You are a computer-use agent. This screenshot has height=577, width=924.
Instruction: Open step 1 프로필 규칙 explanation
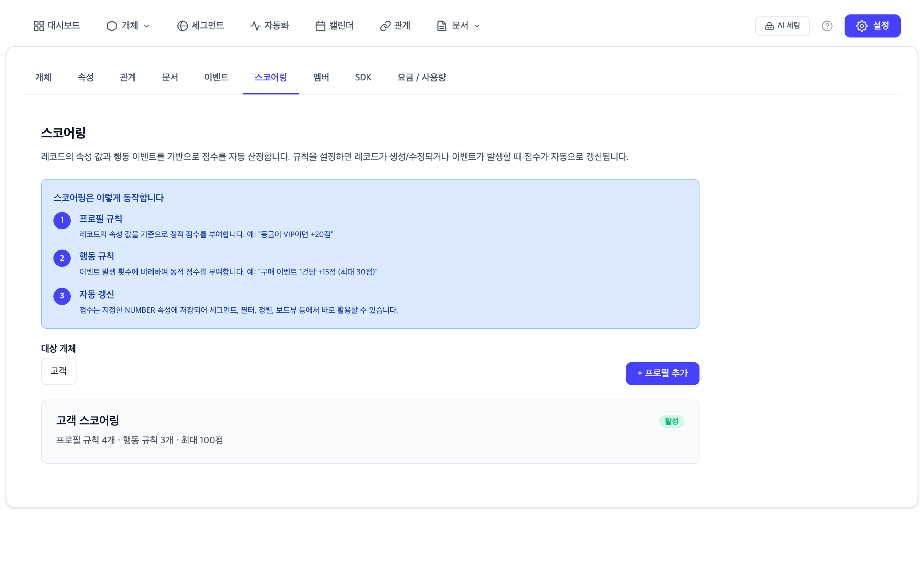[x=100, y=219]
